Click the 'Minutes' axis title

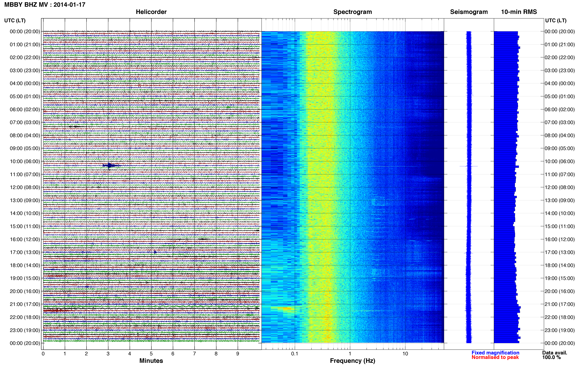pos(151,361)
